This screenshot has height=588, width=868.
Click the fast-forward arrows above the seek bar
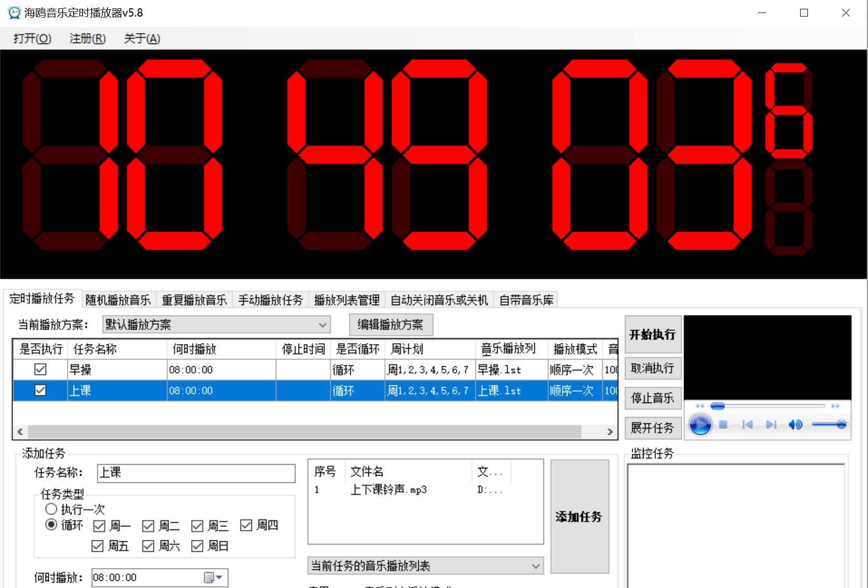point(835,406)
